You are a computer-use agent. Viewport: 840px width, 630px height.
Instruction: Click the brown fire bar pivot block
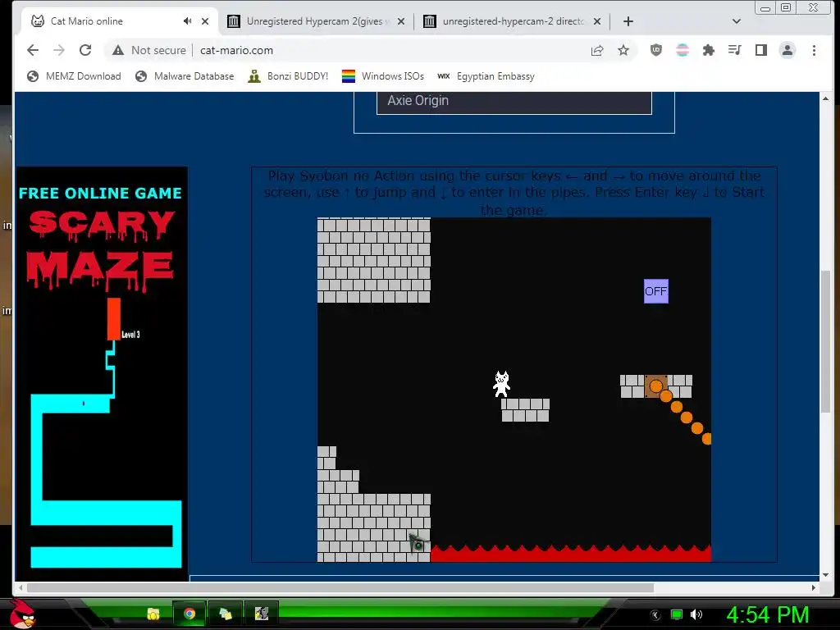[655, 386]
